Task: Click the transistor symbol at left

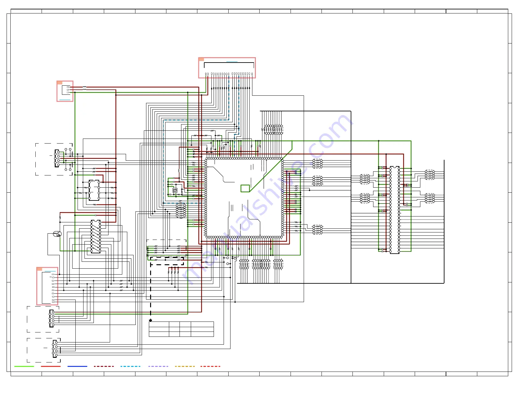Action: (57, 234)
